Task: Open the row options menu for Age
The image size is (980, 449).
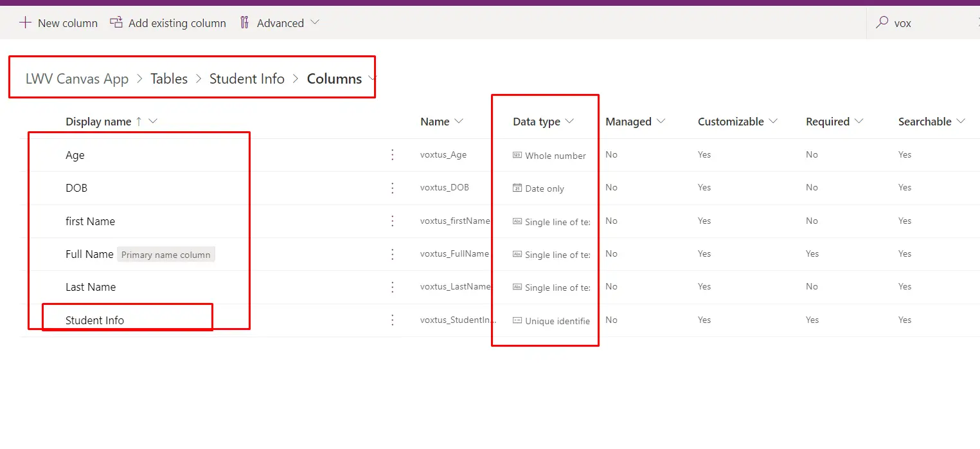Action: 393,154
